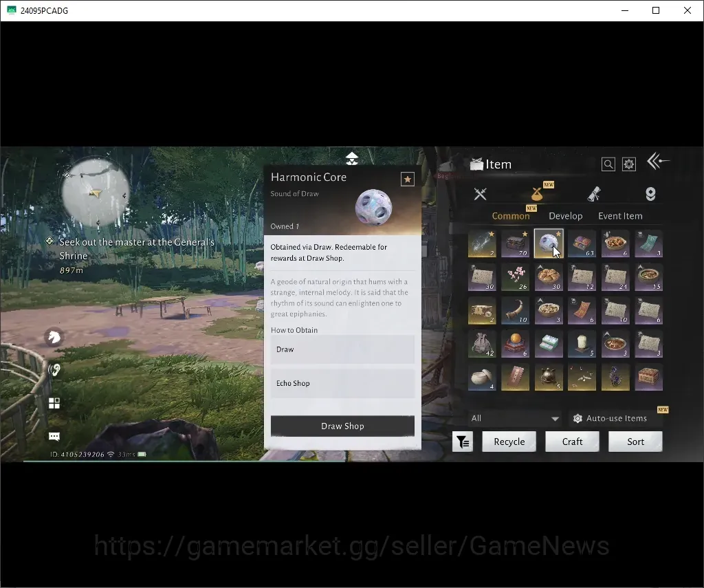704x588 pixels.
Task: Select the teal banner item with count 3
Action: coord(649,243)
